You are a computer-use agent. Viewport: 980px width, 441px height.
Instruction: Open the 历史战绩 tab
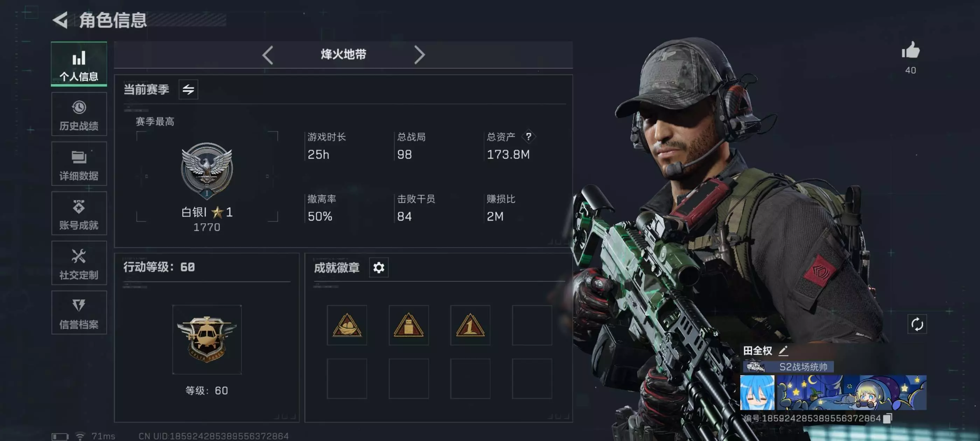79,114
